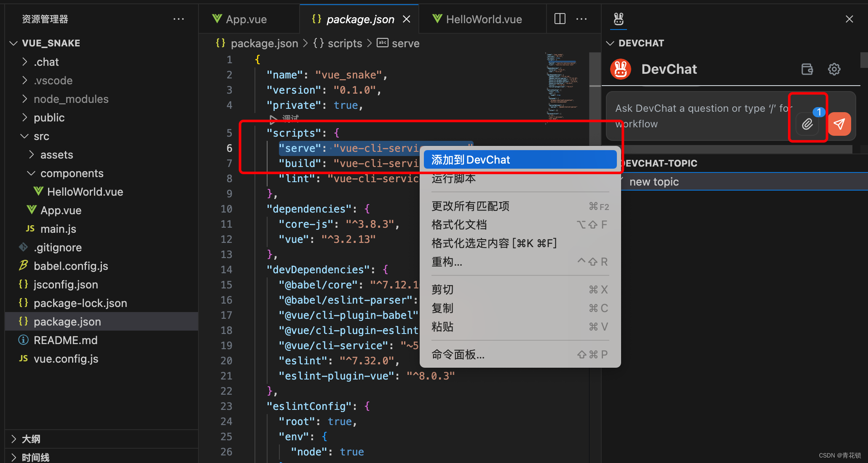Choose 粘贴 in context menu
The height and width of the screenshot is (463, 868).
coord(520,327)
